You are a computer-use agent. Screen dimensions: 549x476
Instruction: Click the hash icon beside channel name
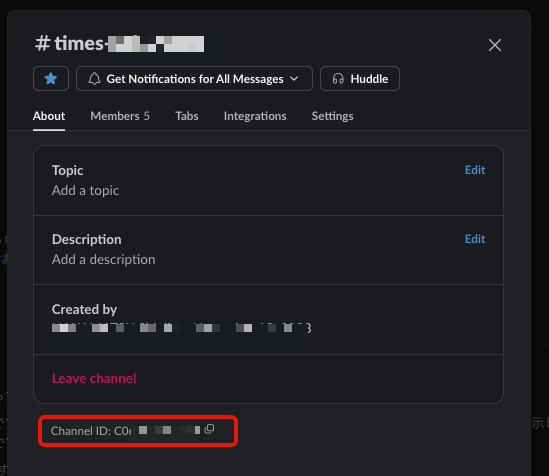point(42,44)
